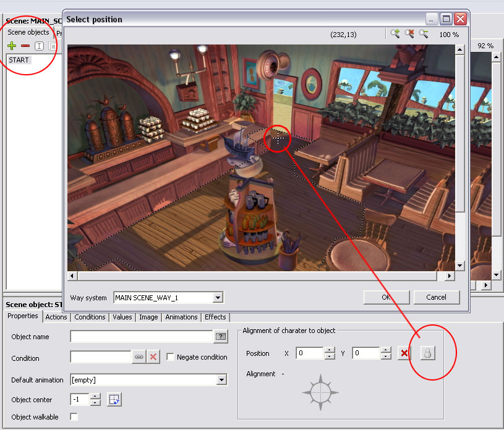Increase the Position Y value
Screen dimensions: 504x430
tap(386, 350)
